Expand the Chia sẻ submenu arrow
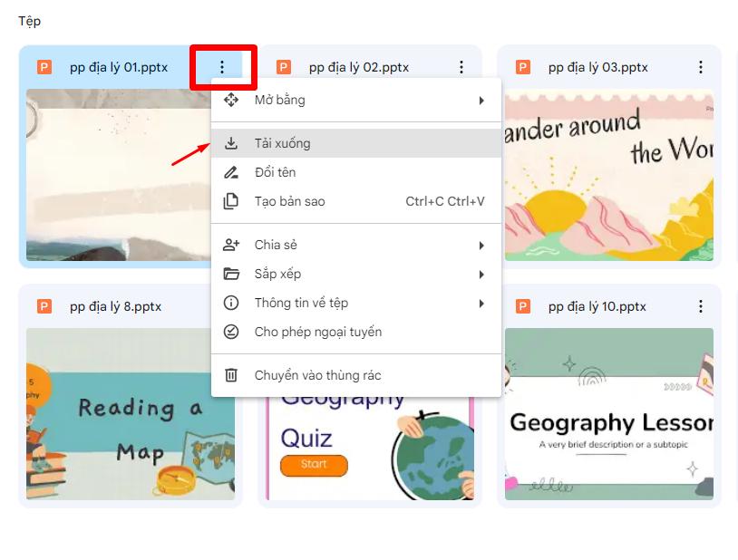This screenshot has height=560, width=738. point(481,244)
